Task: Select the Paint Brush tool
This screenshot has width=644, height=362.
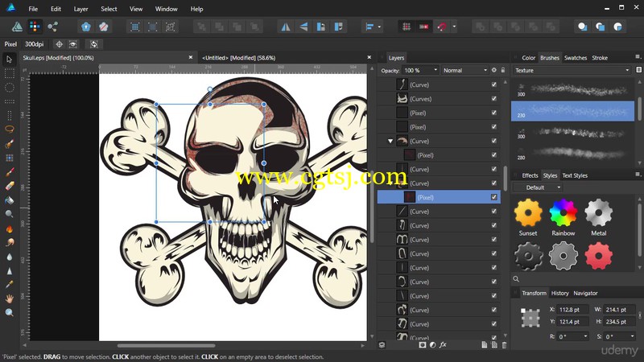Action: click(x=9, y=172)
